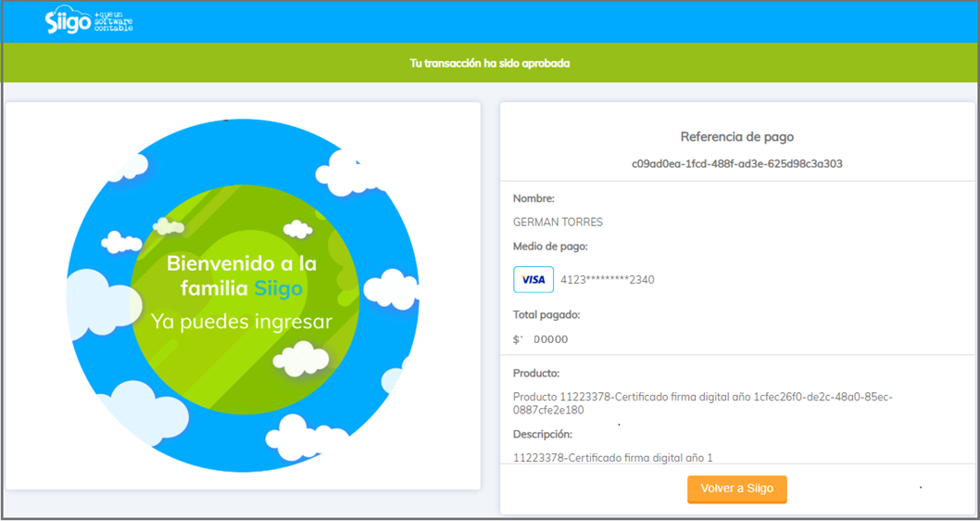Select payment reference c09ad0ea-1fcd-488f-ad3e-625d98c3a303
980x521 pixels.
pos(737,164)
